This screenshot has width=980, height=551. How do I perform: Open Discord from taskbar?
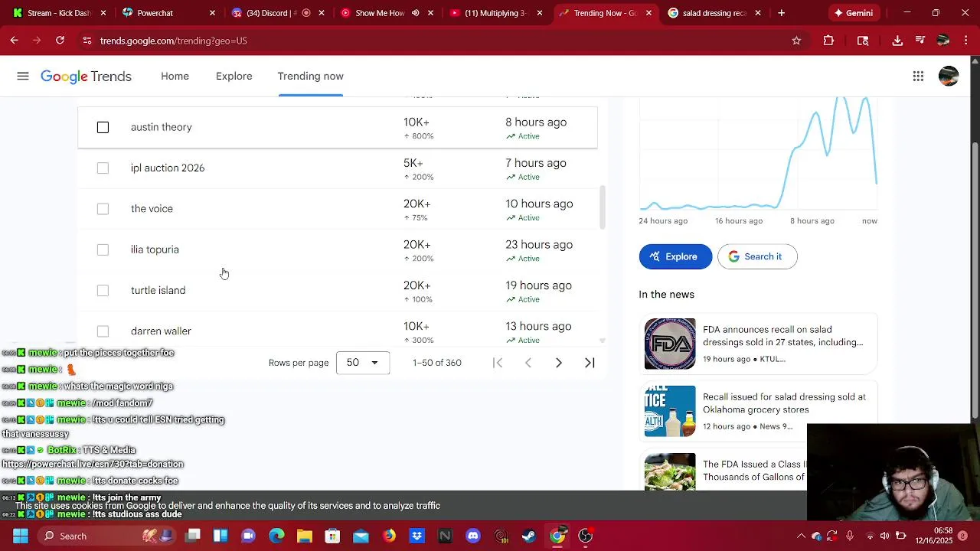tap(473, 536)
